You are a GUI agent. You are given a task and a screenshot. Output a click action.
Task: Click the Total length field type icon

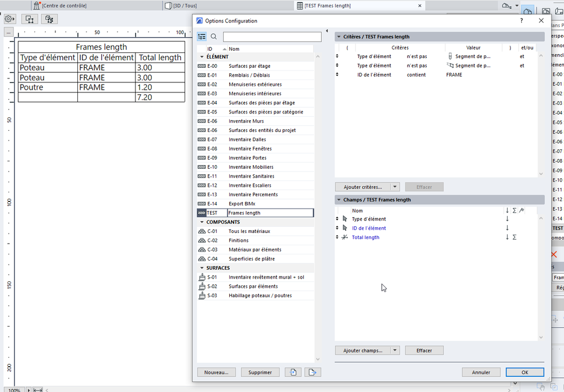click(x=345, y=237)
